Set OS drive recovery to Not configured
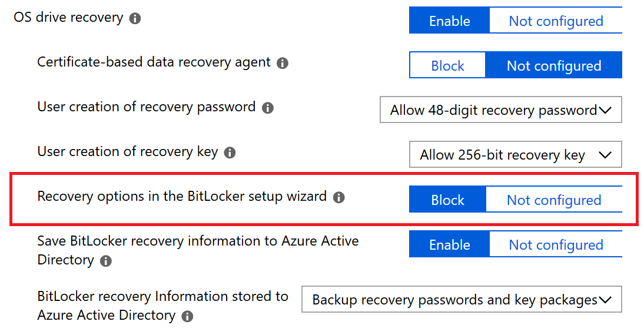 coord(556,21)
